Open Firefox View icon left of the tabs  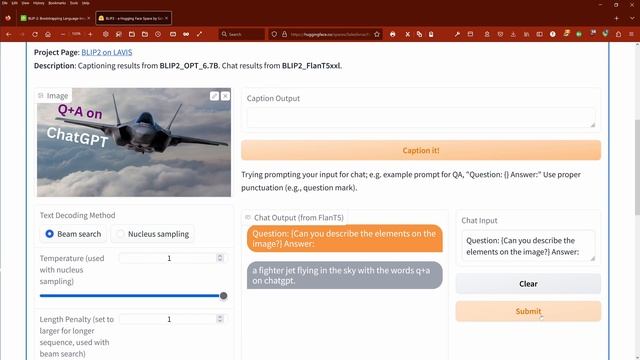pyautogui.click(x=8, y=18)
